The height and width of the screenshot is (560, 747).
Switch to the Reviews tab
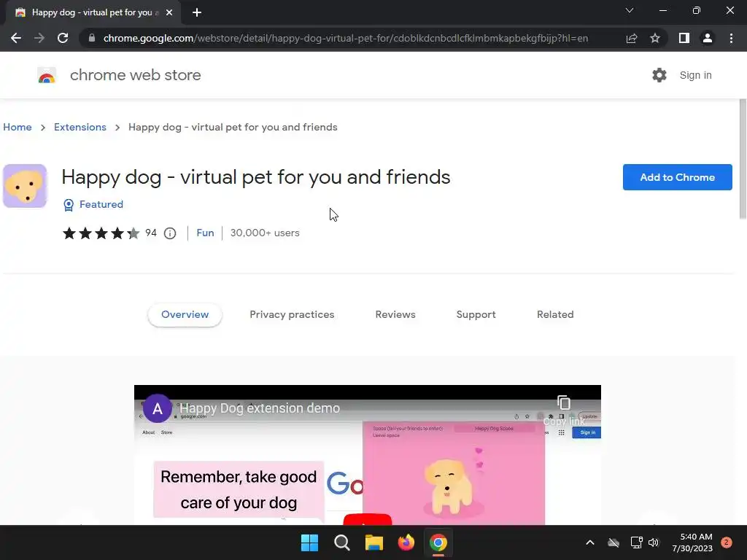pos(395,315)
